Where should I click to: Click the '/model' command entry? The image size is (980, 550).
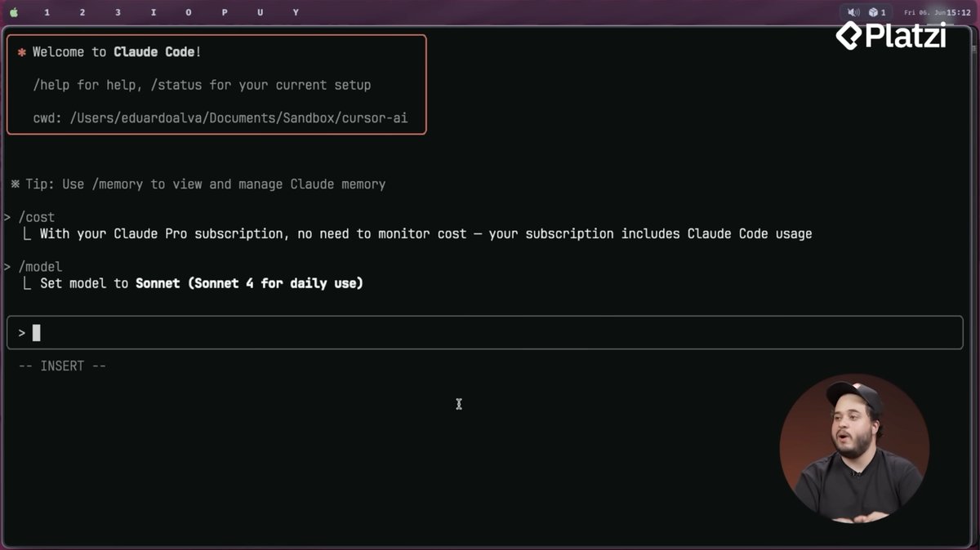tap(40, 267)
